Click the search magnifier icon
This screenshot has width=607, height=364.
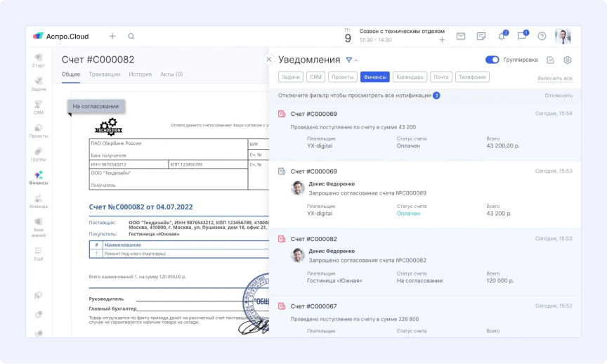pos(131,37)
